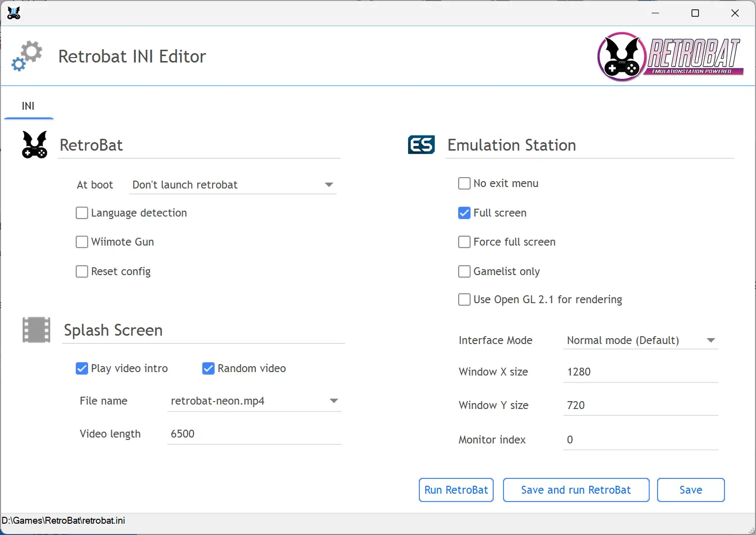Click the Emulation Station section heading
Image resolution: width=756 pixels, height=535 pixels.
tap(512, 145)
